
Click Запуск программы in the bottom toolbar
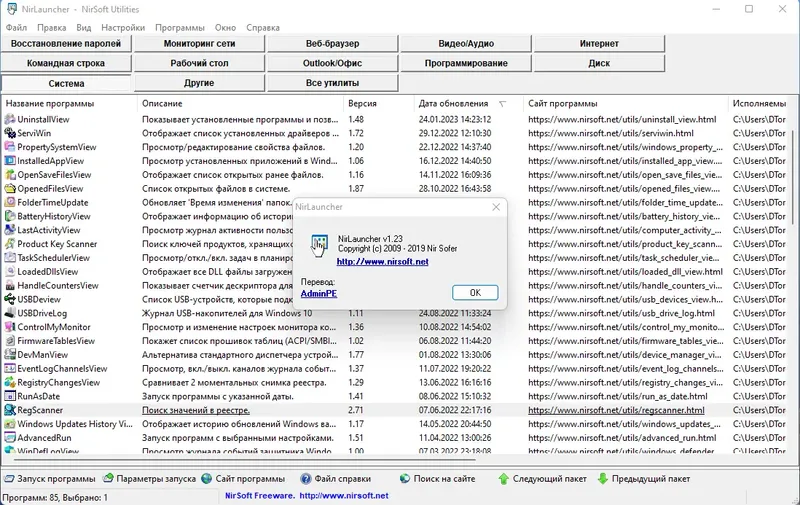tap(49, 479)
